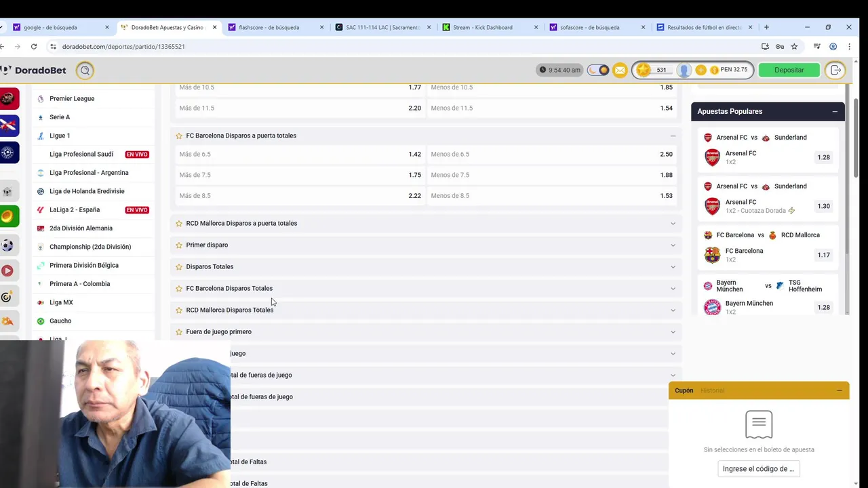The height and width of the screenshot is (488, 868).
Task: Open the red play live sidebar icon
Action: (x=7, y=270)
